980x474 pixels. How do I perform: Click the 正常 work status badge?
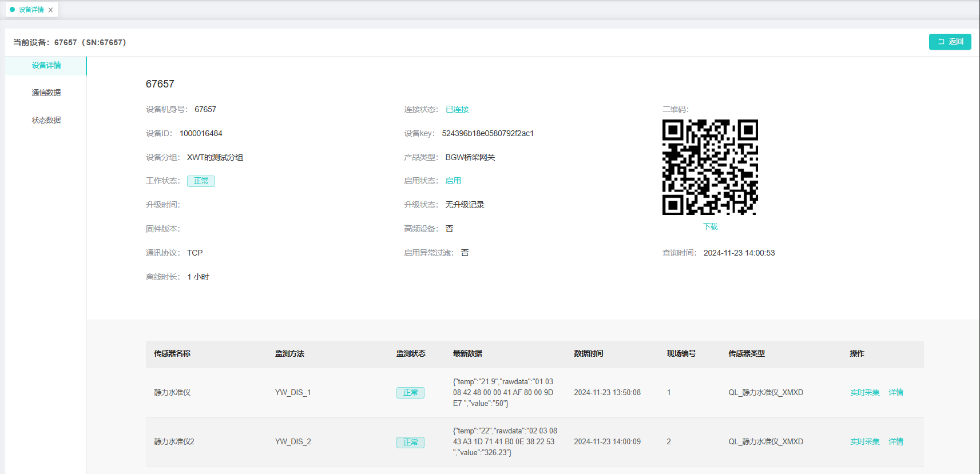pyautogui.click(x=201, y=181)
